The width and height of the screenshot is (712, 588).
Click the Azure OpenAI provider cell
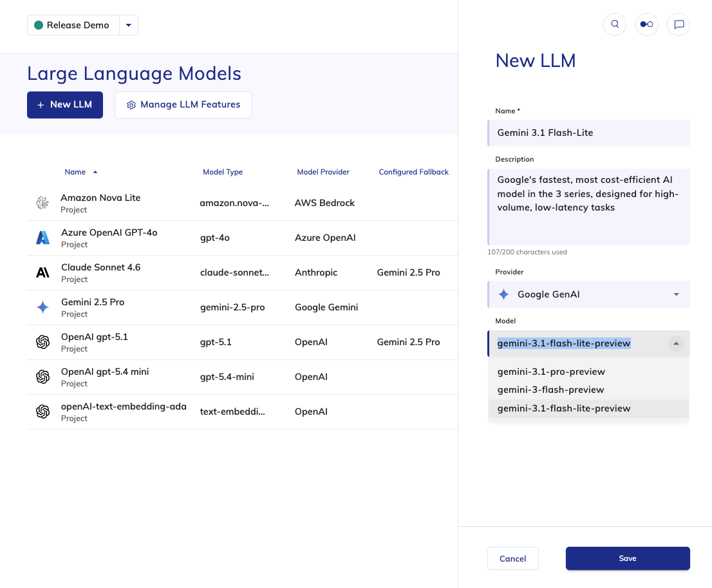pyautogui.click(x=324, y=238)
